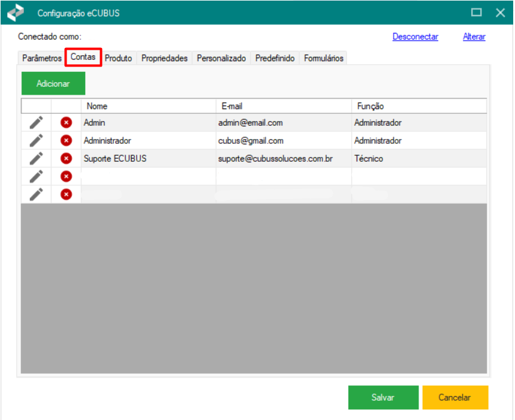Click pencil icon on the empty fourth row
This screenshot has height=420, width=515.
[36, 176]
